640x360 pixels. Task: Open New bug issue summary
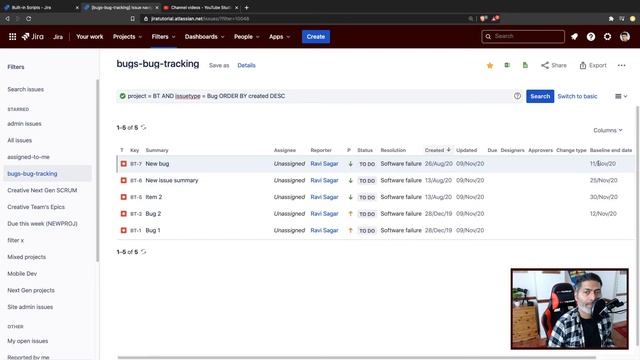[x=157, y=164]
